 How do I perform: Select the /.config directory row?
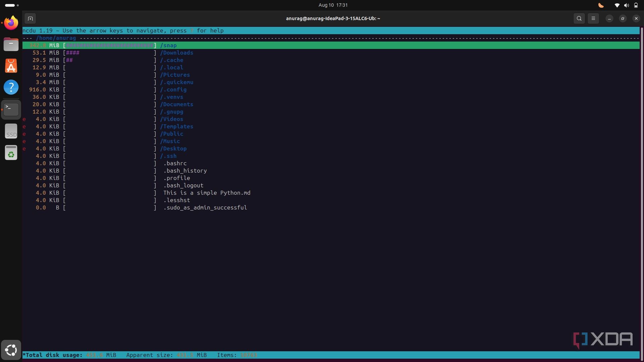point(331,89)
